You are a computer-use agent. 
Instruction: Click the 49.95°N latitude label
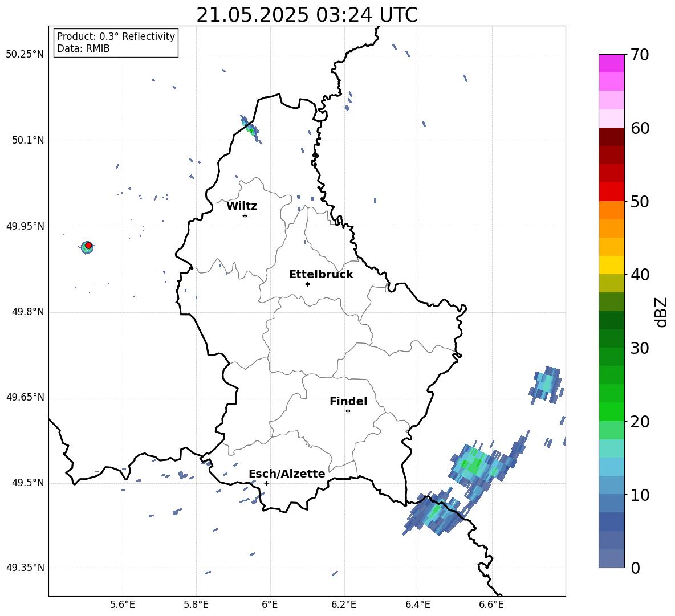25,226
